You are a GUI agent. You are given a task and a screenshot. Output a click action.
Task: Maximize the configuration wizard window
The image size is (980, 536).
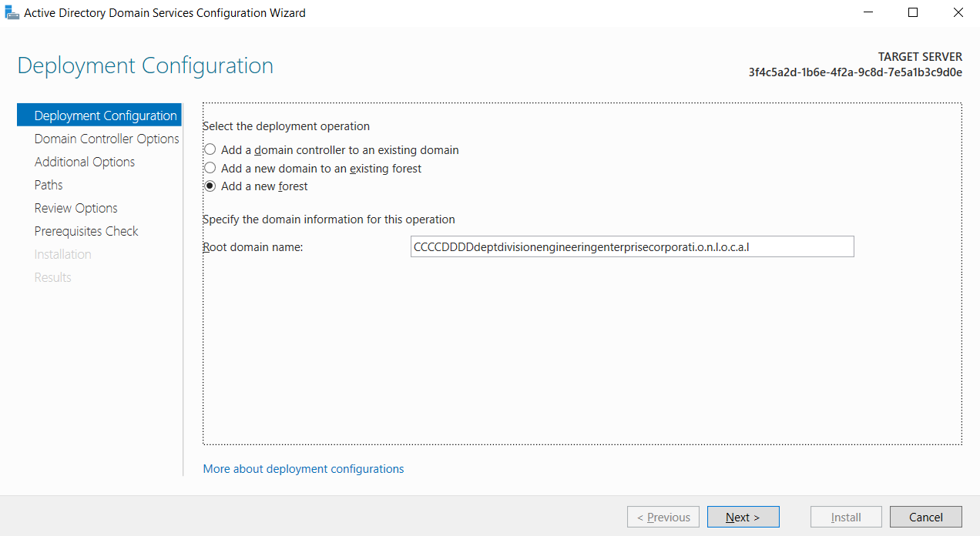pyautogui.click(x=913, y=12)
